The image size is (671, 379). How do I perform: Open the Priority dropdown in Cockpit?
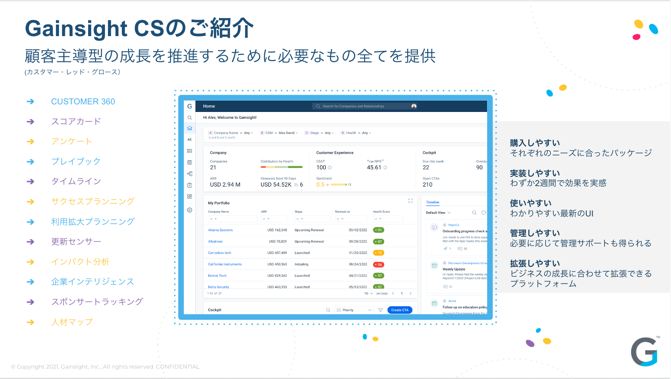[354, 310]
